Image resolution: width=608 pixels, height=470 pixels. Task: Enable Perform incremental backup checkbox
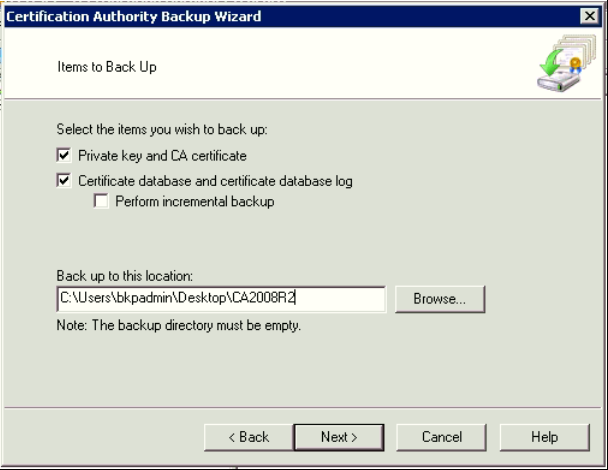(101, 201)
